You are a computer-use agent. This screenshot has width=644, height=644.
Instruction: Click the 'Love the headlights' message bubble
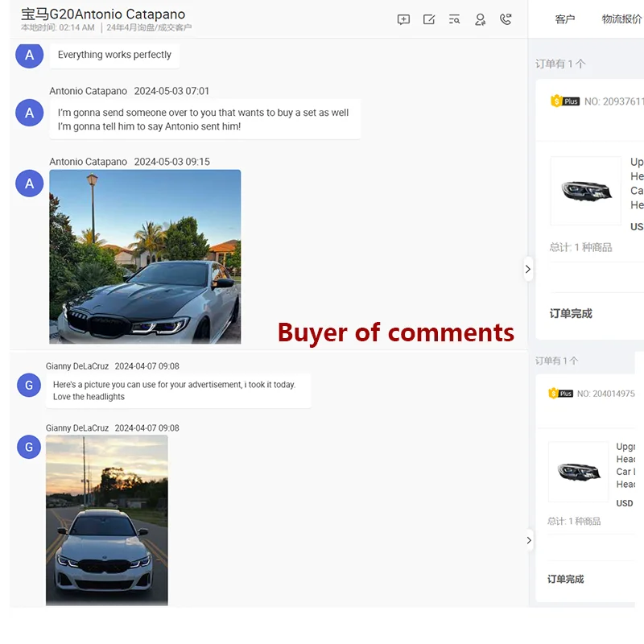pos(178,390)
